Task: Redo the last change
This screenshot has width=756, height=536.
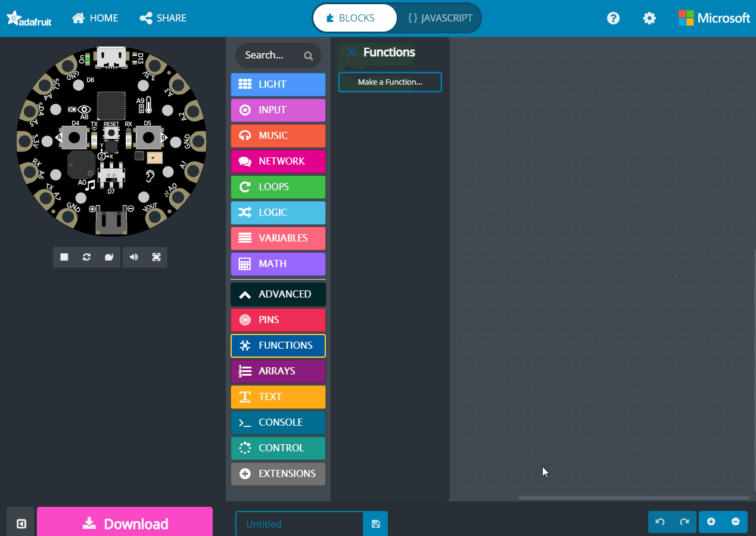Action: click(x=684, y=522)
